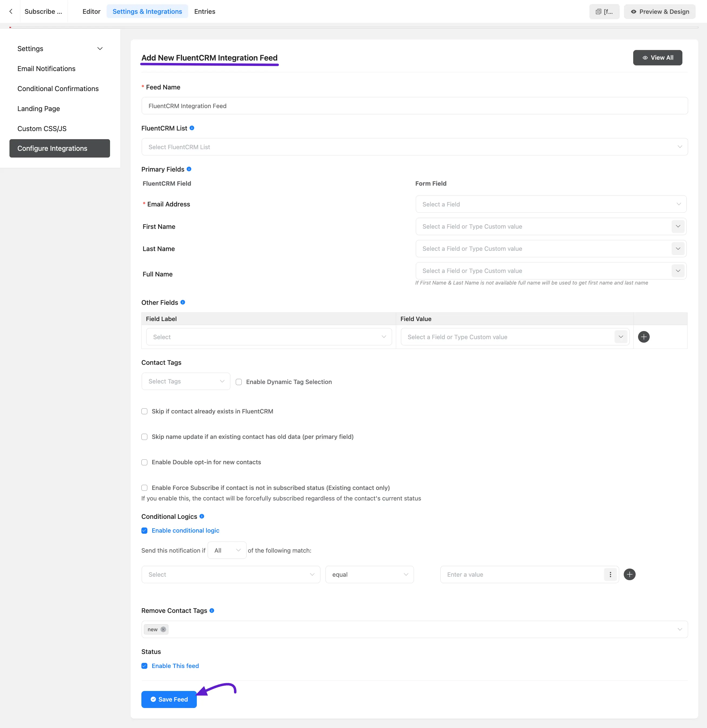Uncheck Enable This feed
Viewport: 707px width, 728px height.
click(145, 666)
